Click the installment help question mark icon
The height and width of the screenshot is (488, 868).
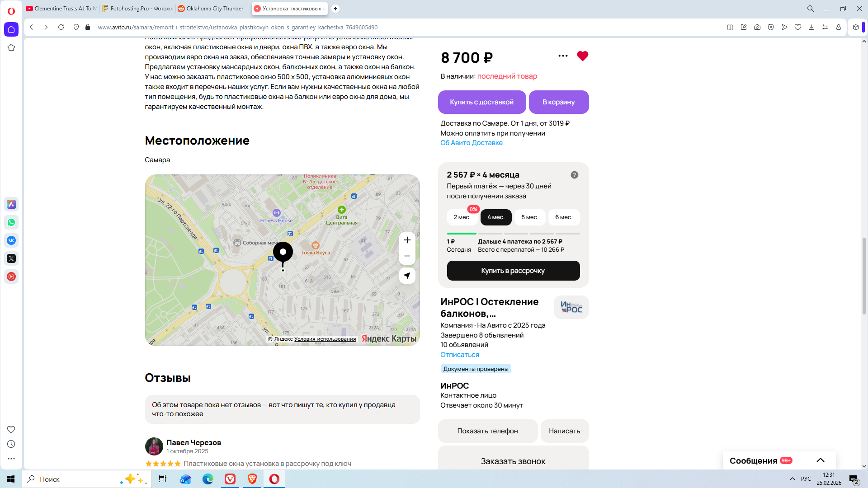[574, 175]
